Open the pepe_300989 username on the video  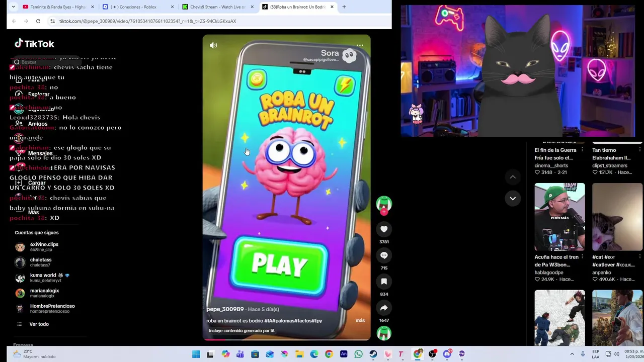click(225, 309)
